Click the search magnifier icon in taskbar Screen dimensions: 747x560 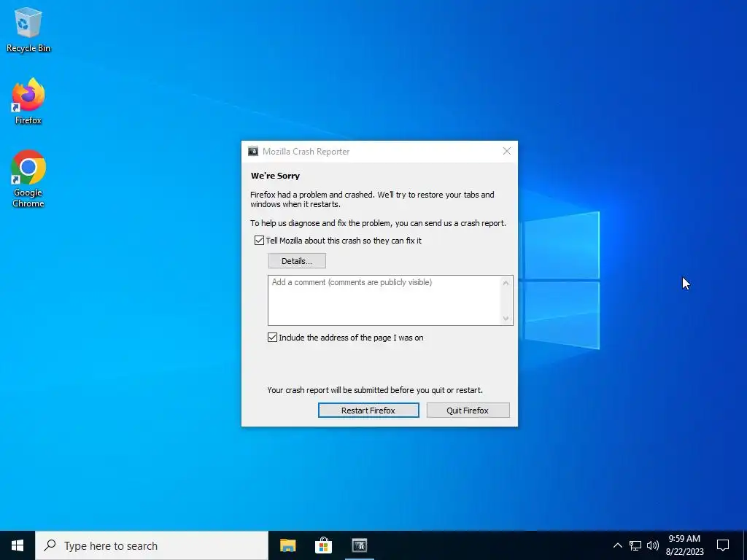(x=50, y=545)
